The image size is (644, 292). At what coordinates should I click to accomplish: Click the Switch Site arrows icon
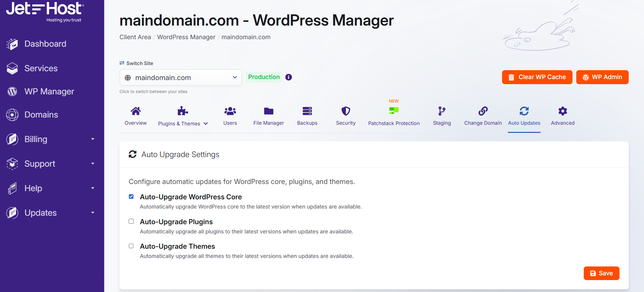point(122,63)
